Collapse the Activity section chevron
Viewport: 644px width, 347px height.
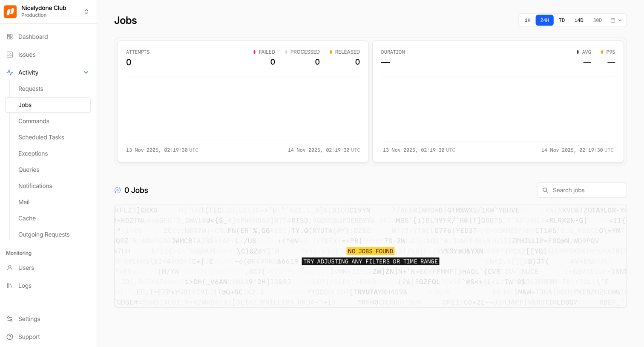[86, 72]
